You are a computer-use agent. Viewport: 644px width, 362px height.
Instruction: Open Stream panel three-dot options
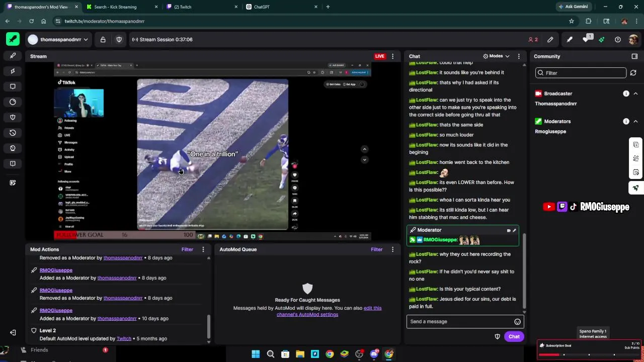coord(393,56)
